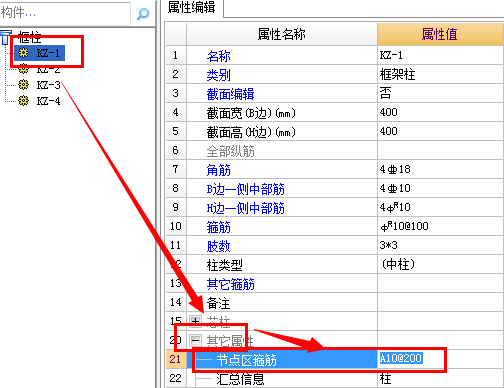Click the 截面宽(B边)(mm) property name
The image size is (504, 388).
(251, 113)
